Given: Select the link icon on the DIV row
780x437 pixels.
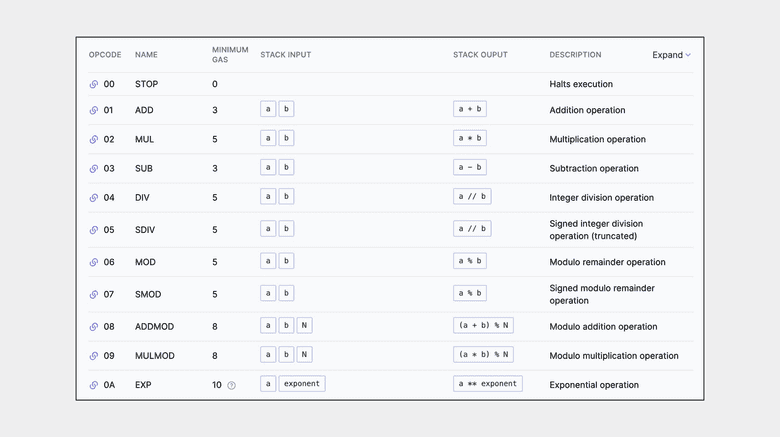Looking at the screenshot, I should [x=94, y=197].
